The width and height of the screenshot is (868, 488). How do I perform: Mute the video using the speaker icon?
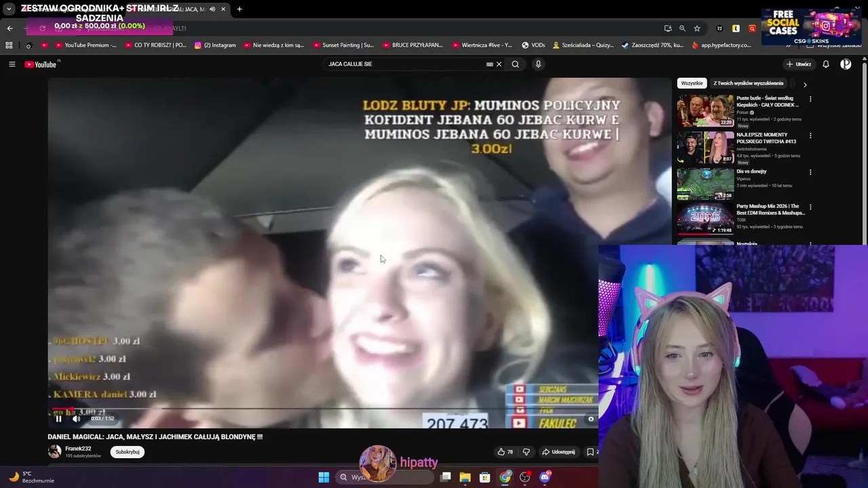(76, 419)
